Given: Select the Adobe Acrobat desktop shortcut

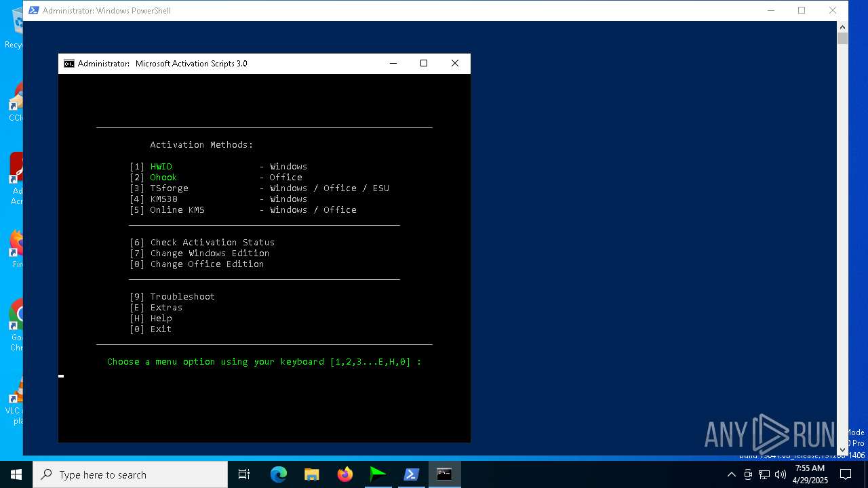Looking at the screenshot, I should click(x=16, y=178).
